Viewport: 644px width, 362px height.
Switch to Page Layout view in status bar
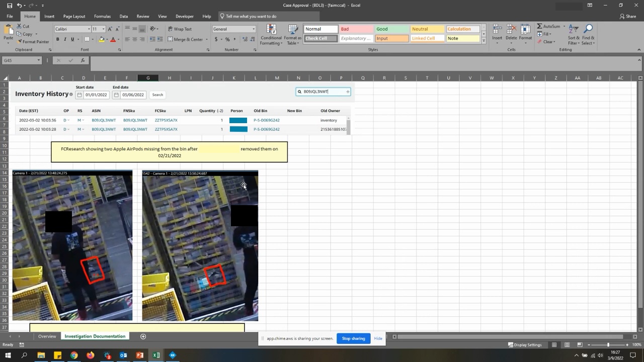pos(567,345)
